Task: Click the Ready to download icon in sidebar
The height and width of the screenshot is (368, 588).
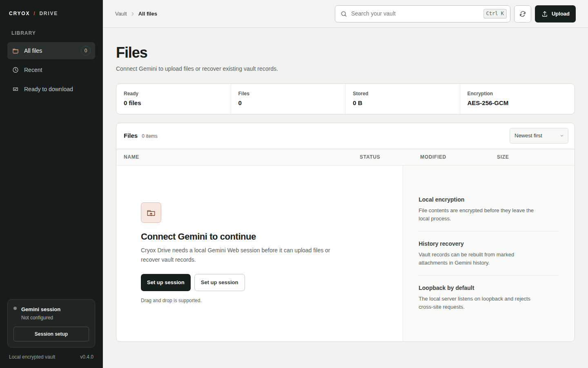Action: [x=16, y=89]
